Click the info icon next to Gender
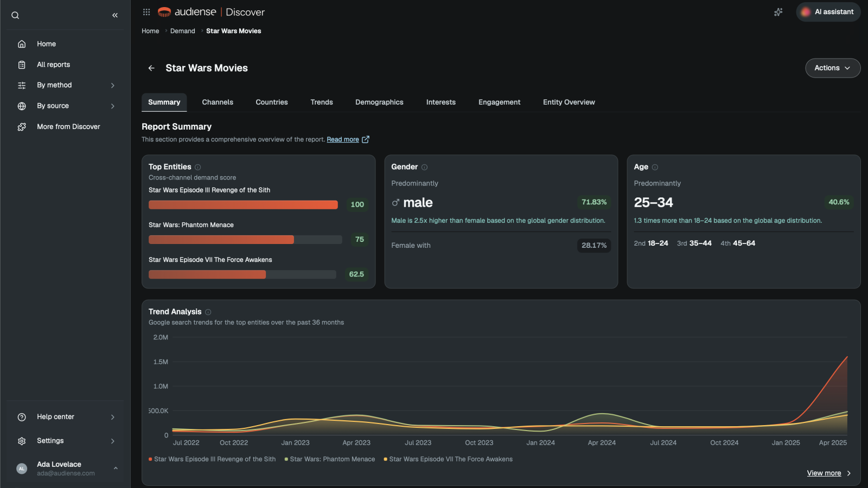This screenshot has width=868, height=488. point(425,167)
